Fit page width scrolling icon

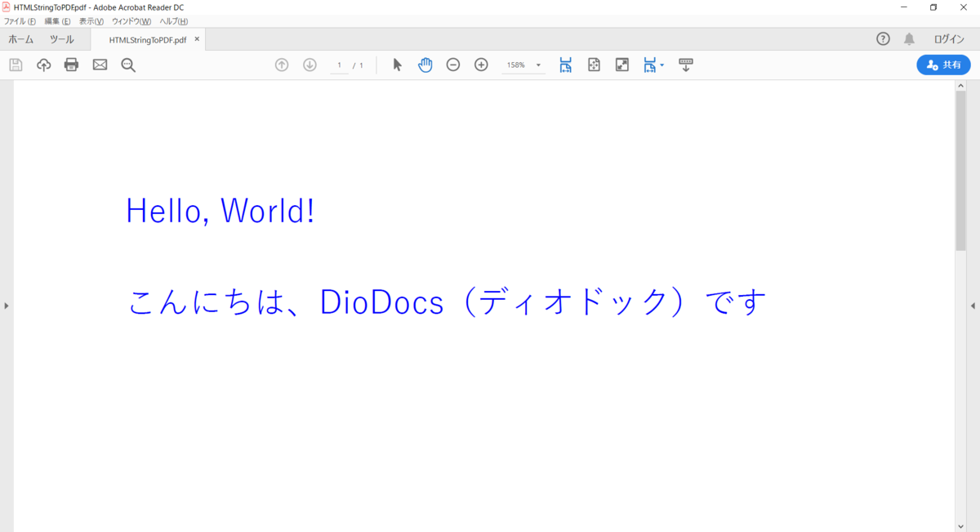[565, 65]
